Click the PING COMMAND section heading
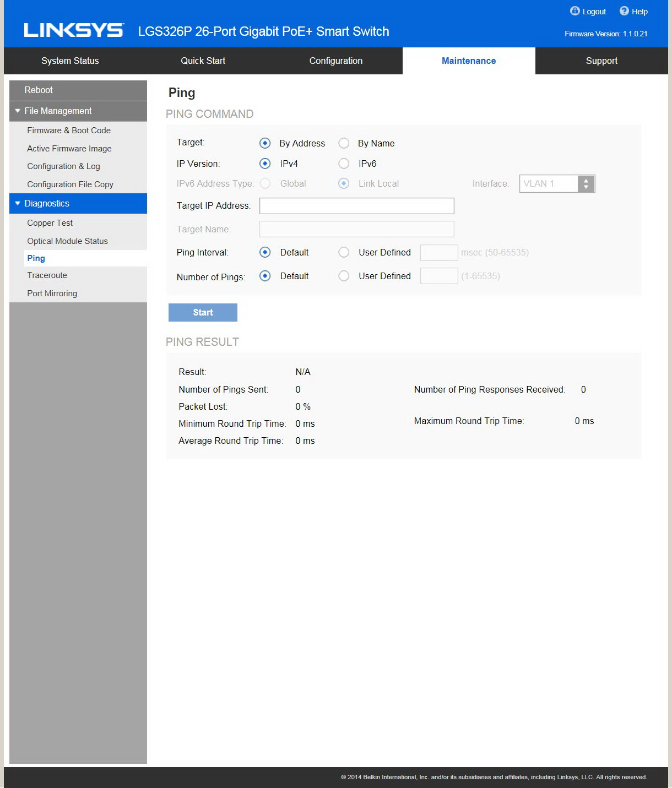This screenshot has width=672, height=788. (x=209, y=114)
